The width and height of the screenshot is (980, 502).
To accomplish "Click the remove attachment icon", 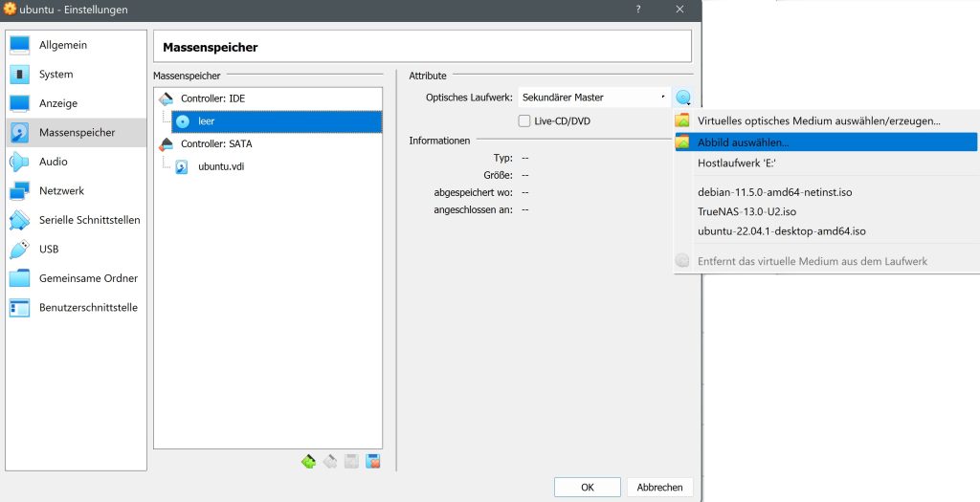I will [x=373, y=462].
